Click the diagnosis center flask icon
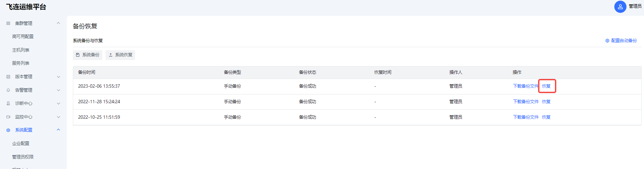 pos(8,104)
